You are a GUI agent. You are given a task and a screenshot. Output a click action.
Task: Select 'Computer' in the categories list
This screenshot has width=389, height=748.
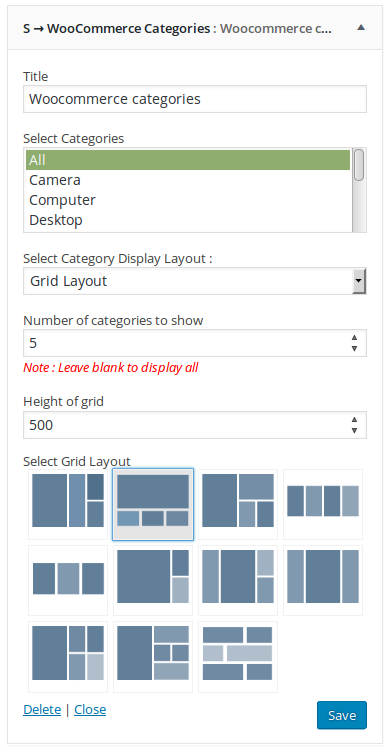coord(188,200)
